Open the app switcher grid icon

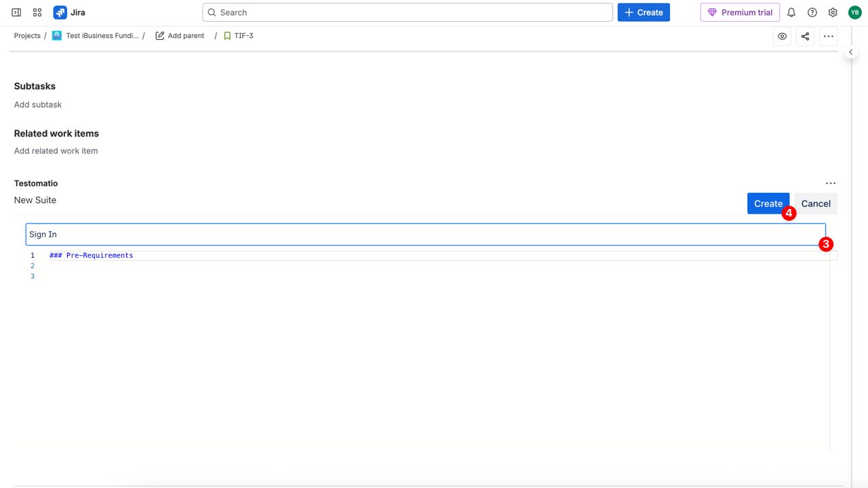tap(37, 12)
